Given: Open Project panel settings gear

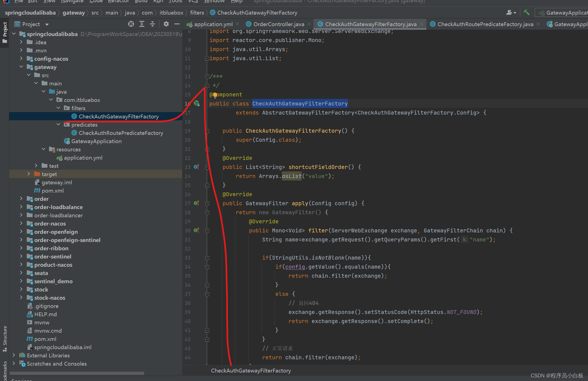Looking at the screenshot, I should (x=166, y=24).
